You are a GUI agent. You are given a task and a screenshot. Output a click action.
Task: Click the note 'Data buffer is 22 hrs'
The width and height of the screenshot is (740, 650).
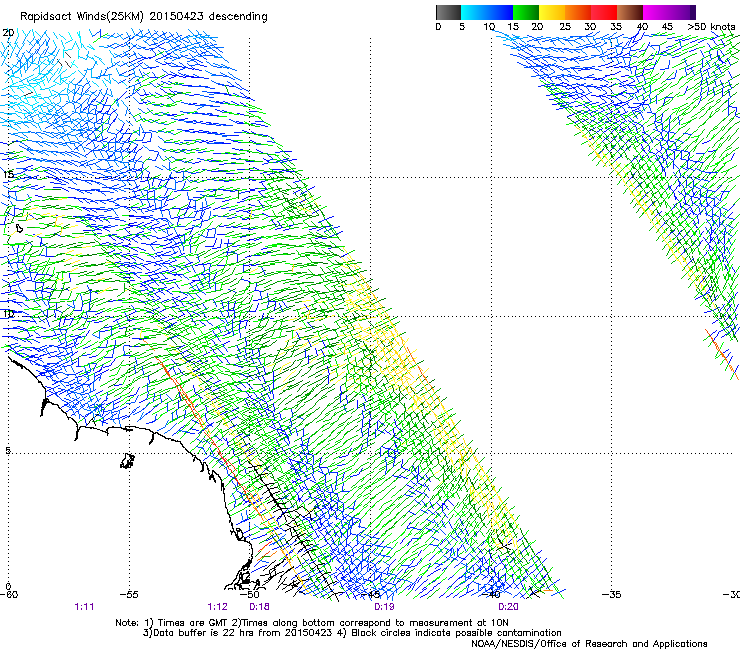coord(203,633)
